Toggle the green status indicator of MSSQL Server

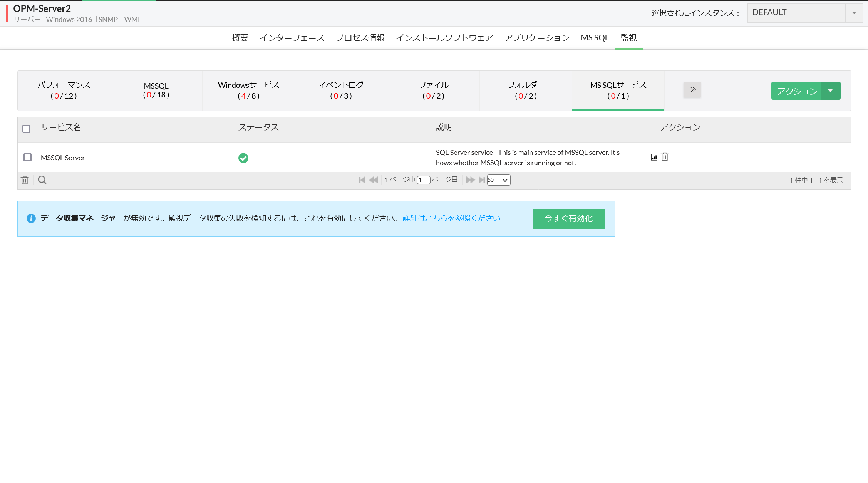point(243,158)
